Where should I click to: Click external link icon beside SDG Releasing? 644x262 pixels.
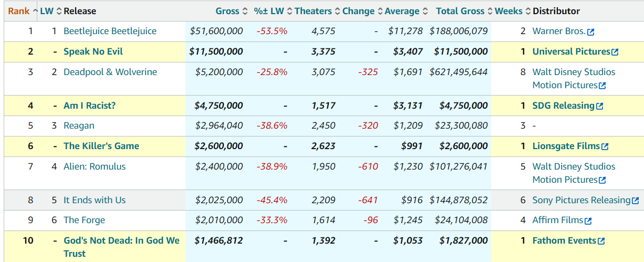coord(599,106)
